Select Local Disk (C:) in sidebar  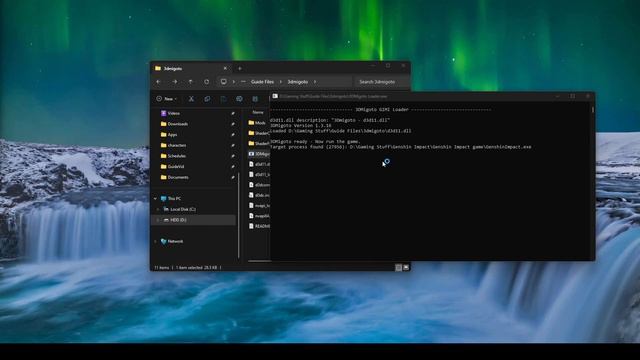(x=182, y=209)
